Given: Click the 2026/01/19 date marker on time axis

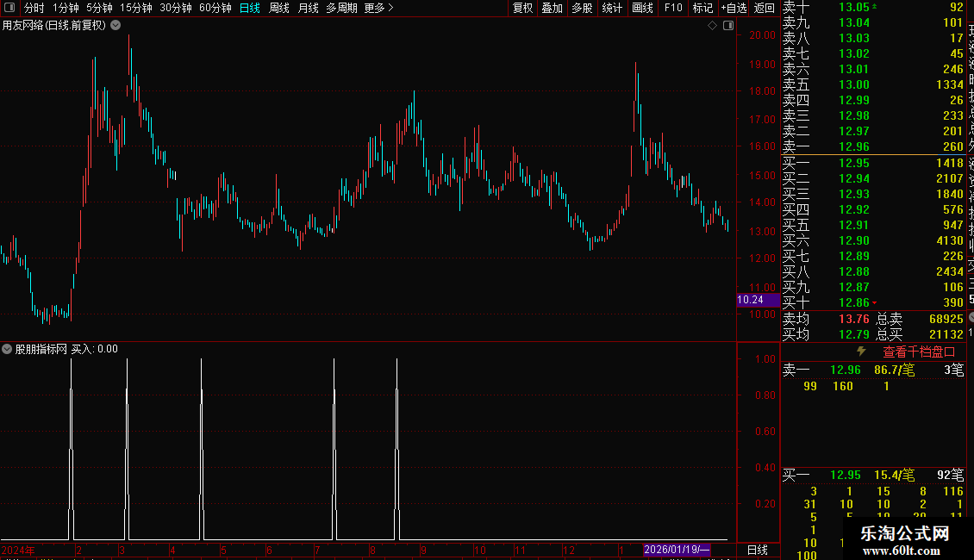Looking at the screenshot, I should tap(677, 550).
